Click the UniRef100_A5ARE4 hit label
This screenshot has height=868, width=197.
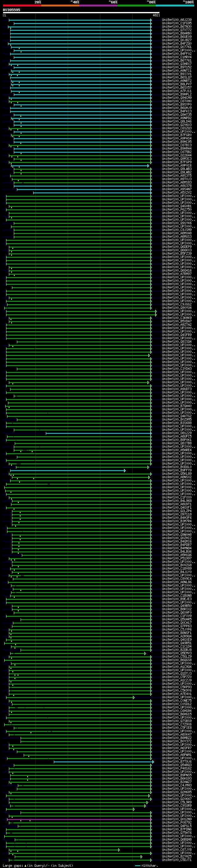177,450
